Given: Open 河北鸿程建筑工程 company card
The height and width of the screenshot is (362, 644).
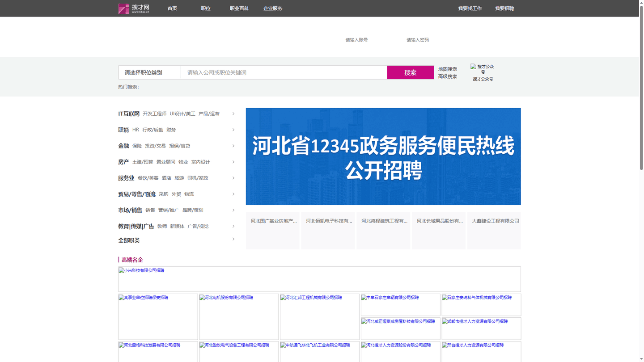Looking at the screenshot, I should 383,231.
